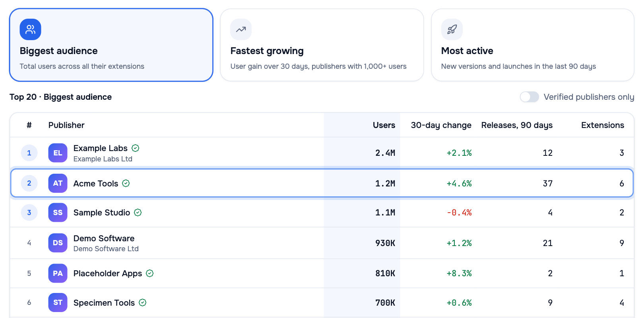Viewport: 644px width, 318px height.
Task: Click the Most active rocket icon
Action: click(x=452, y=29)
